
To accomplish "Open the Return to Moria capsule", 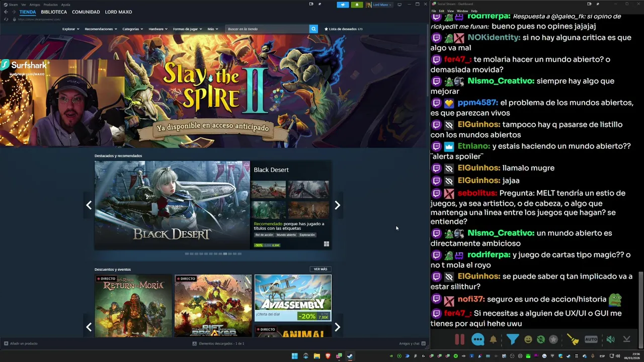I will point(133,306).
